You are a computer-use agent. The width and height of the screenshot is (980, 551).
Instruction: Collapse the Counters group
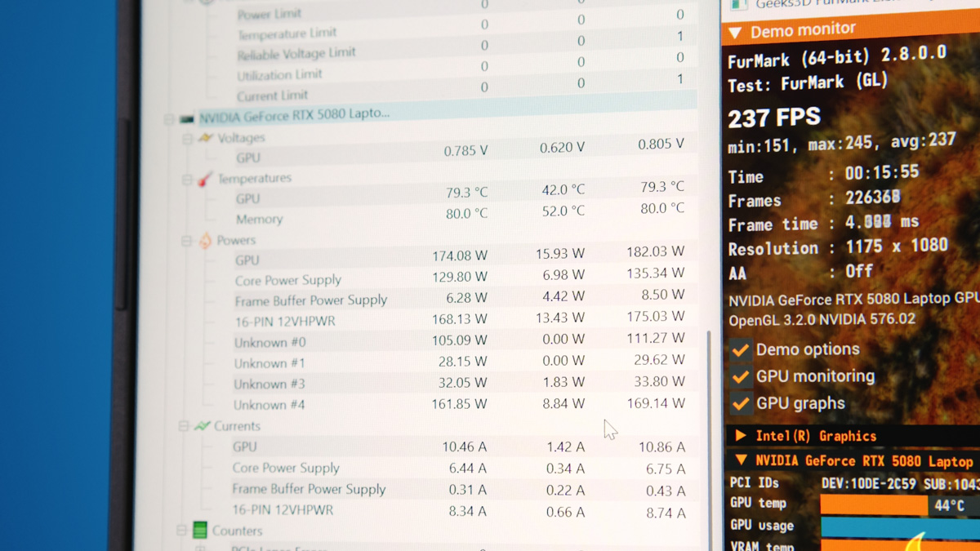[x=181, y=531]
